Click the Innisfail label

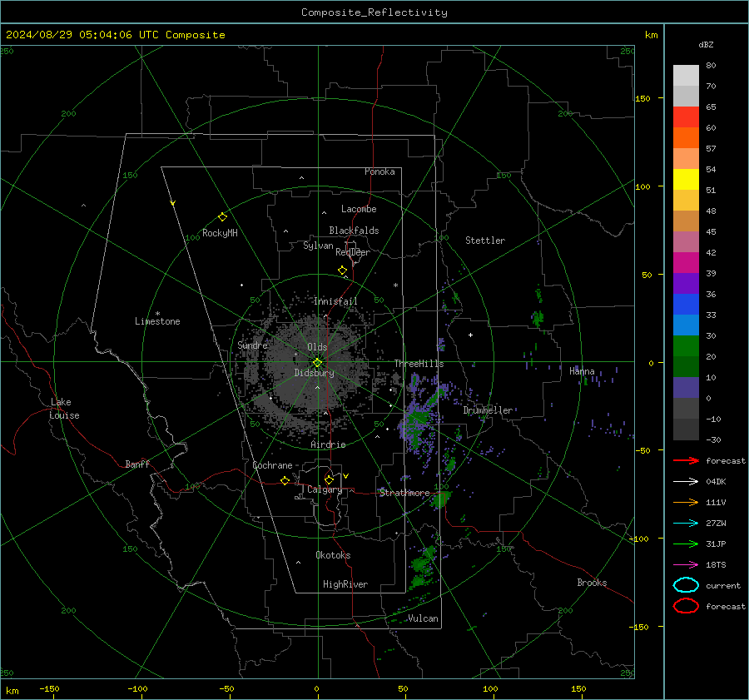pos(335,301)
